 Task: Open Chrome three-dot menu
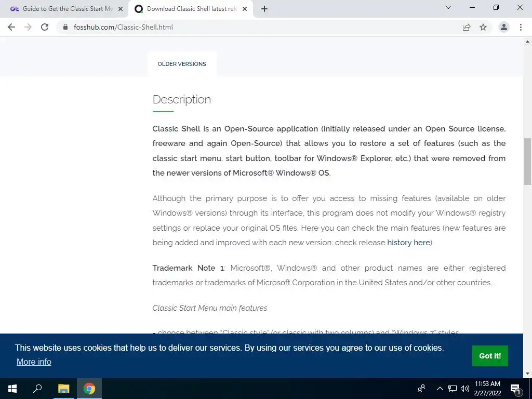point(521,27)
